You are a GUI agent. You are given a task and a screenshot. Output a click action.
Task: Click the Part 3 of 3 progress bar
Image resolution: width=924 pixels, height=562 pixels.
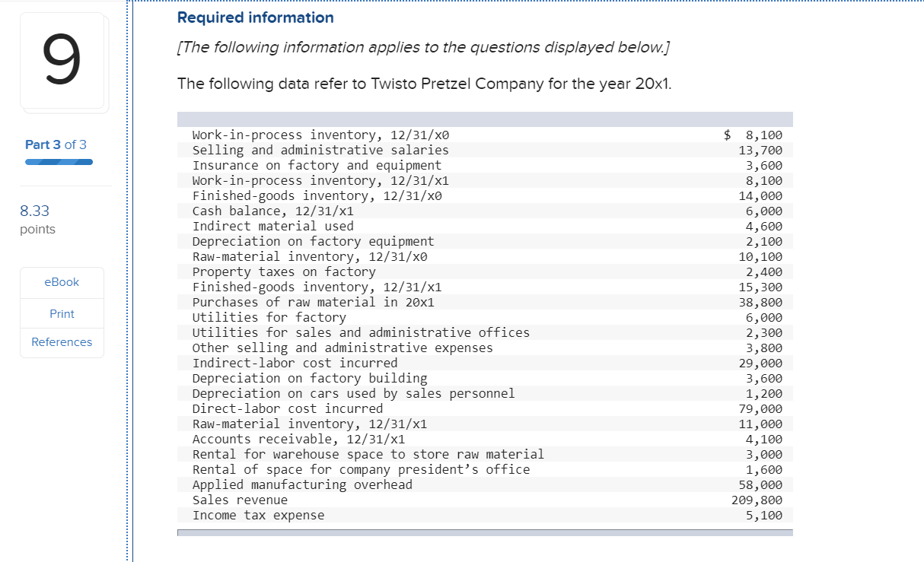click(x=59, y=161)
